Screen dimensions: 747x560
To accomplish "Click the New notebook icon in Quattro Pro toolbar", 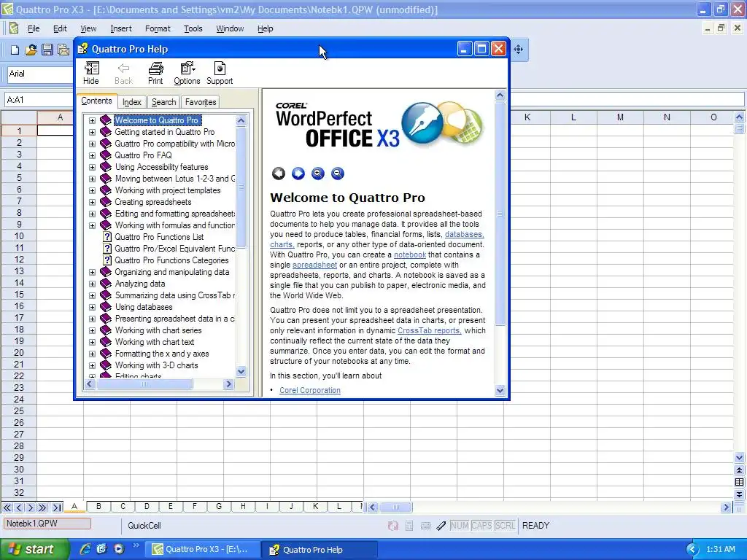I will coord(15,50).
